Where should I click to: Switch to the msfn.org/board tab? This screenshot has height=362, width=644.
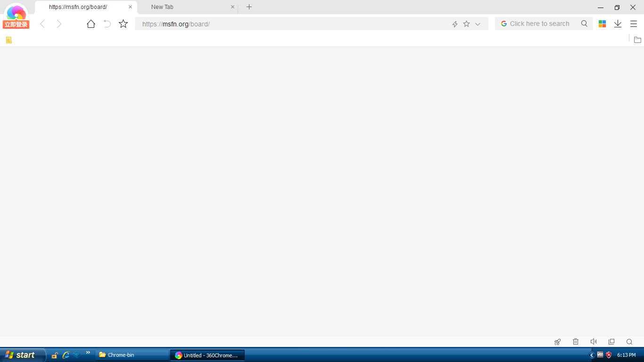coord(86,7)
